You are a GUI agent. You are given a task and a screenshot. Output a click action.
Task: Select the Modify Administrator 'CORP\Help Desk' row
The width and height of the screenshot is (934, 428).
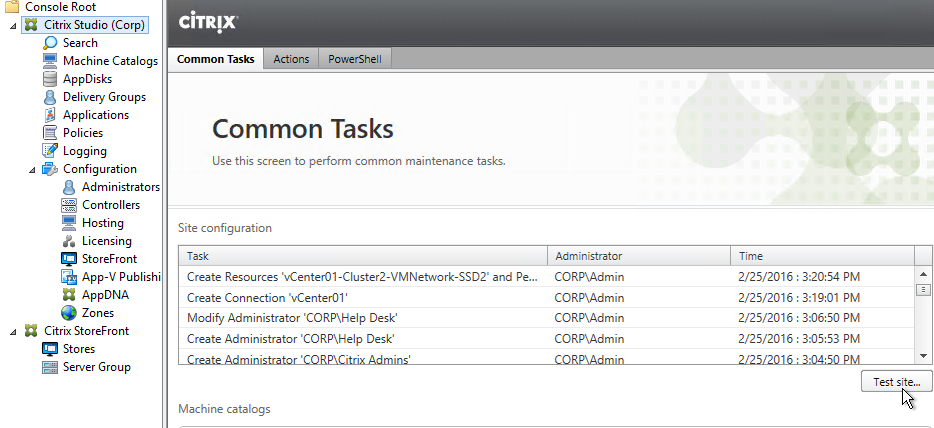click(547, 318)
